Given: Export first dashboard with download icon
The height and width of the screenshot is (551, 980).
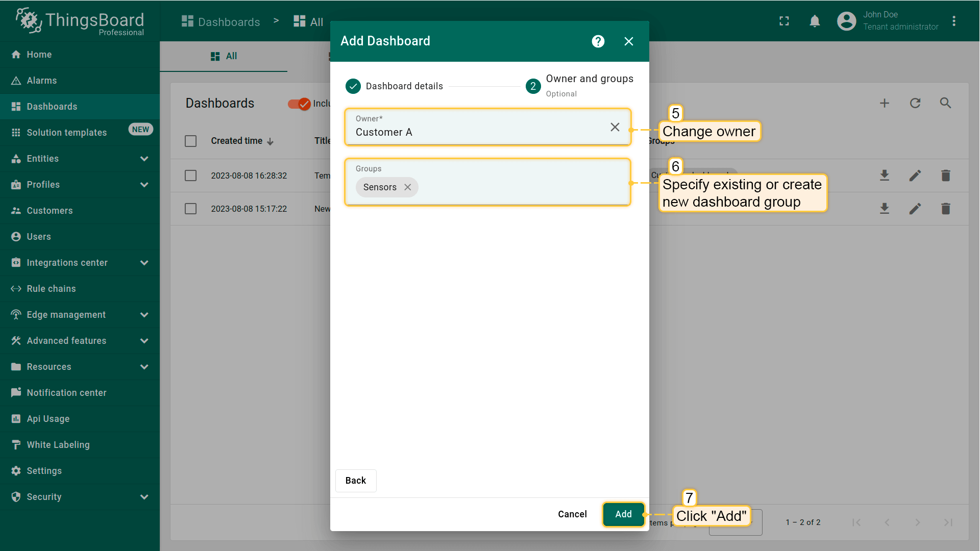Looking at the screenshot, I should coord(884,176).
